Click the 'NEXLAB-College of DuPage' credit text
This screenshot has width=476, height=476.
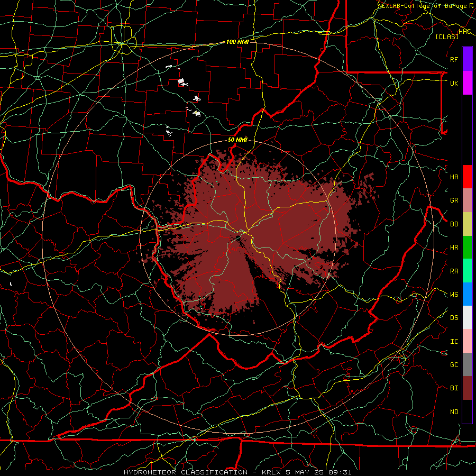[x=423, y=6]
